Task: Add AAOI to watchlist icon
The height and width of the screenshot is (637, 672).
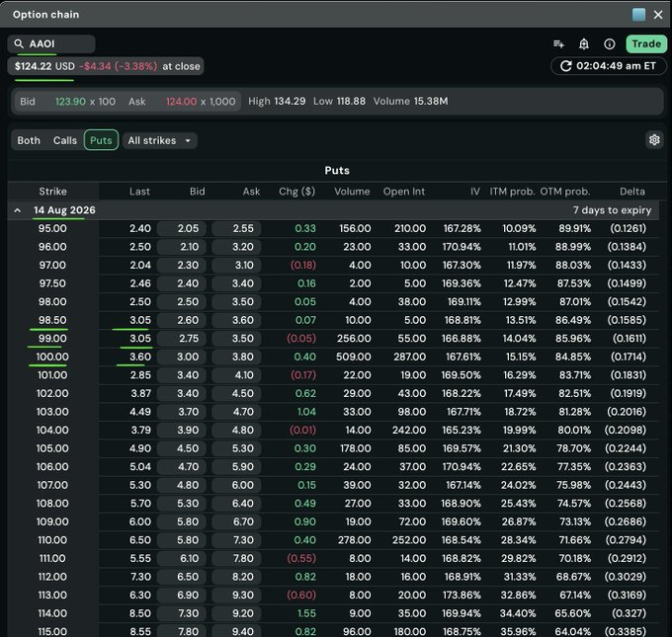Action: [x=558, y=43]
